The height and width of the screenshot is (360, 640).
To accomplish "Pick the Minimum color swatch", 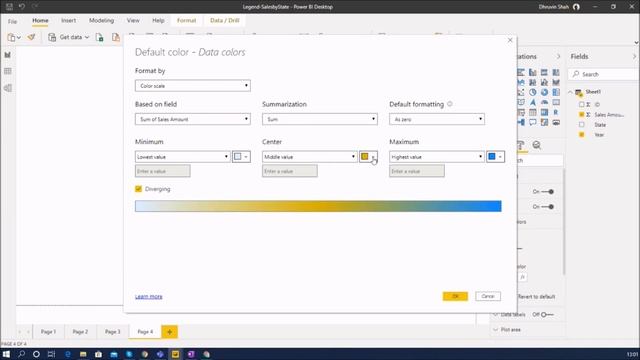I will pyautogui.click(x=241, y=157).
